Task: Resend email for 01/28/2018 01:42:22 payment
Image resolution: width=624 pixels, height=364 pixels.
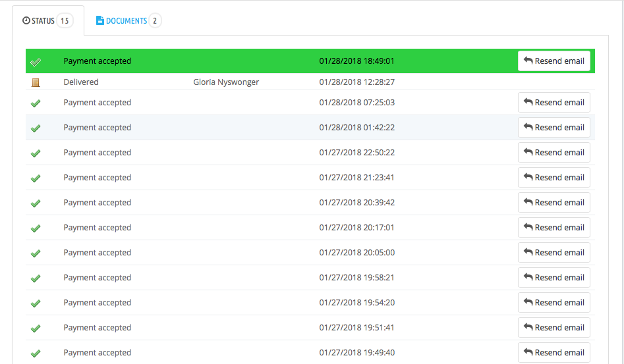Action: (554, 128)
